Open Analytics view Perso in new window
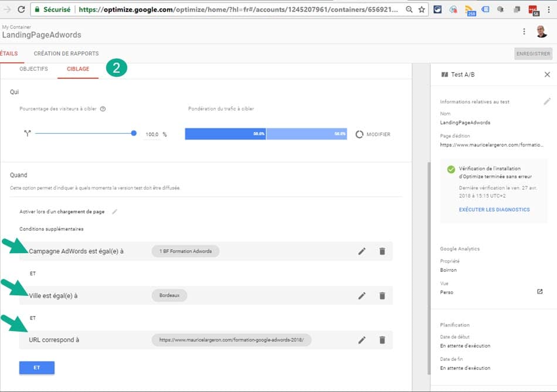557x392 pixels. click(x=539, y=292)
